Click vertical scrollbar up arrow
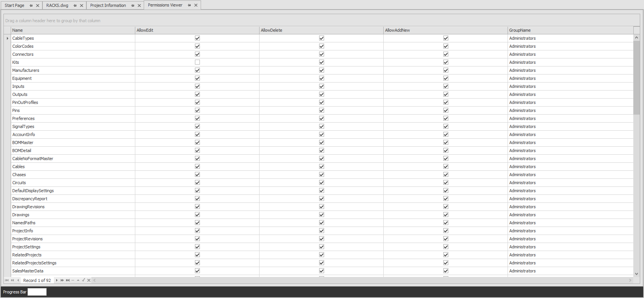The height and width of the screenshot is (298, 644). pyautogui.click(x=636, y=37)
